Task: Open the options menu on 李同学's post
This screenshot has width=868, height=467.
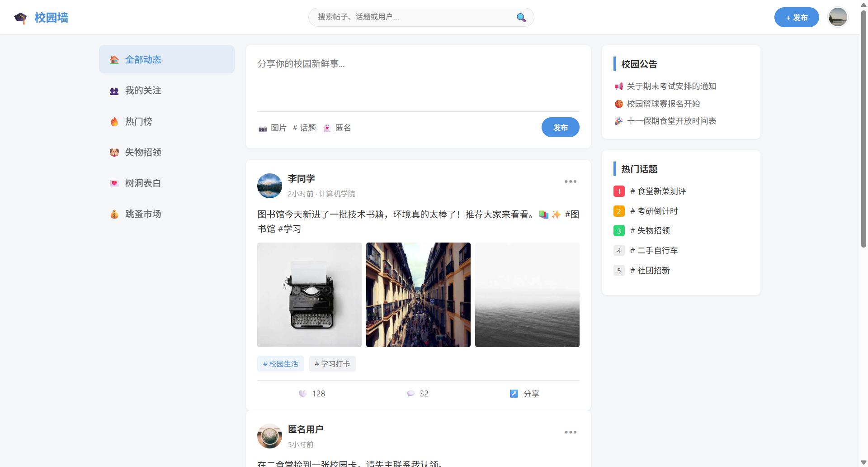Action: coord(571,181)
